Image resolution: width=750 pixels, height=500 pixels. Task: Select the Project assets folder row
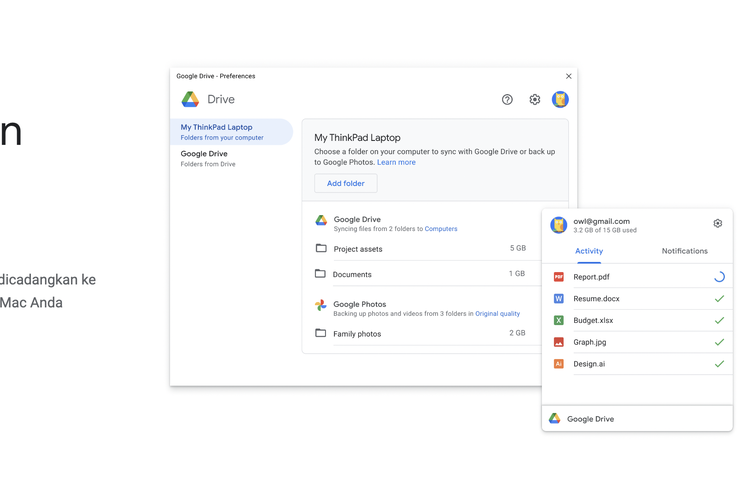coord(420,249)
